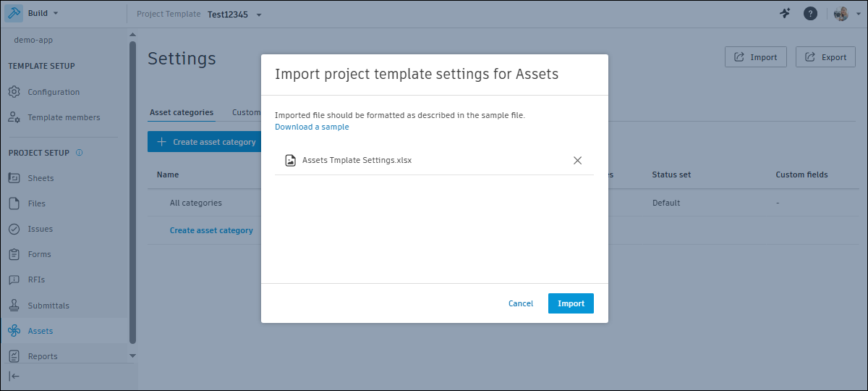868x391 pixels.
Task: Open the Sheets sidebar icon
Action: pos(14,178)
